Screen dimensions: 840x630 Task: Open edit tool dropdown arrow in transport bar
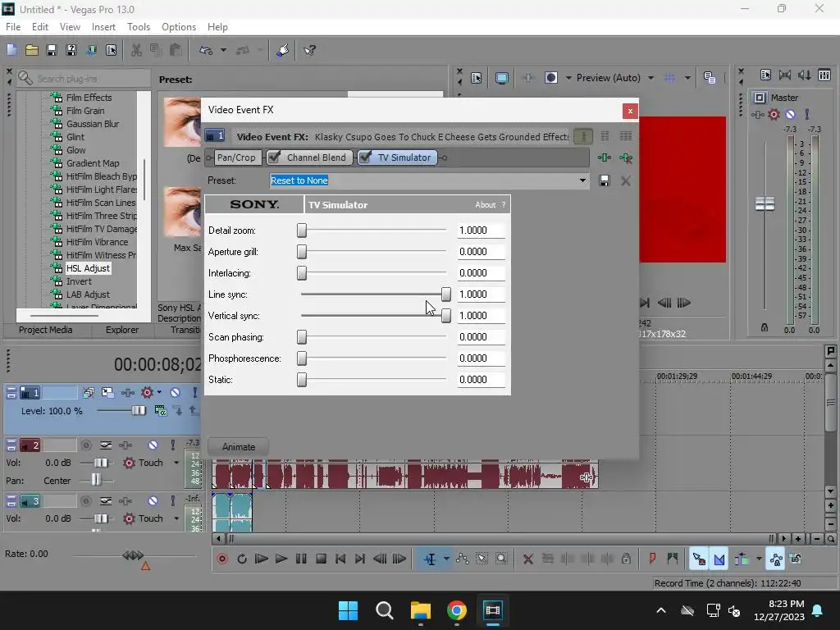446,559
